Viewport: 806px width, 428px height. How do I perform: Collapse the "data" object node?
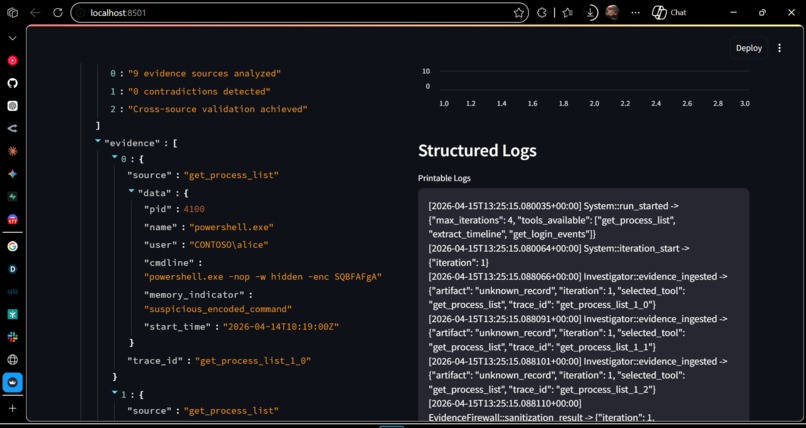(x=132, y=191)
